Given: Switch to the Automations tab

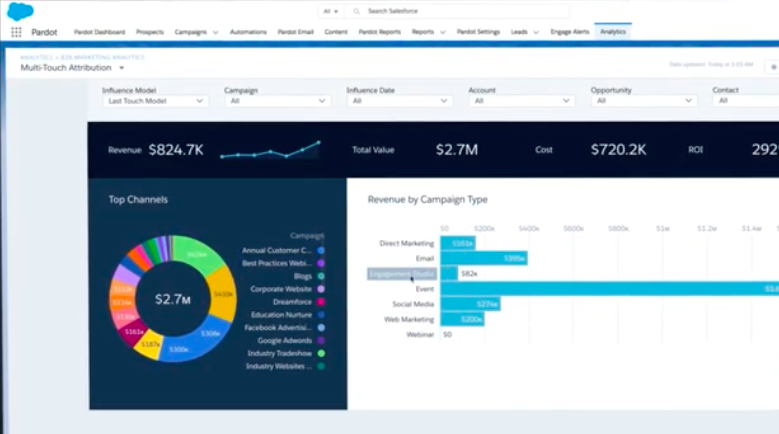Looking at the screenshot, I should [248, 32].
